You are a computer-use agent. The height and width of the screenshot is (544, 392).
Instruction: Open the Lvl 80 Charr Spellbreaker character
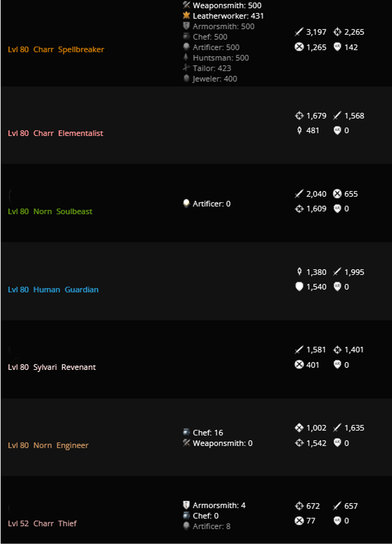coord(56,49)
